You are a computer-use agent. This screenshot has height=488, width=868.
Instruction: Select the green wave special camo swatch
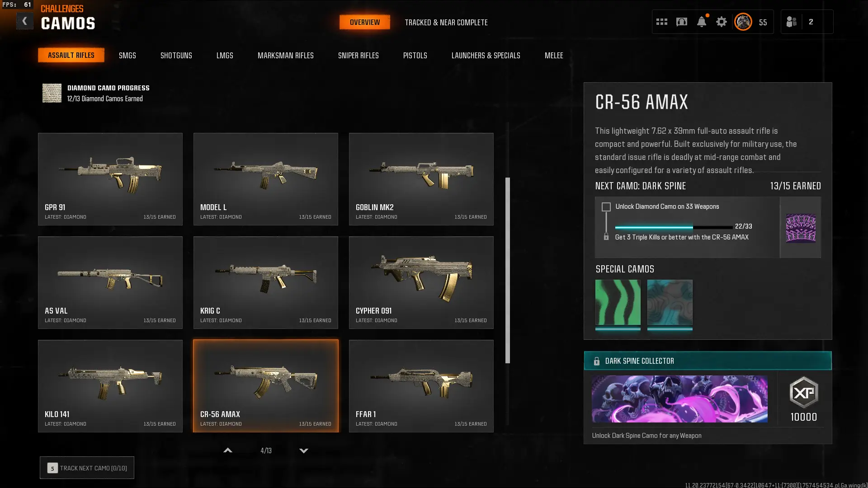coord(618,302)
